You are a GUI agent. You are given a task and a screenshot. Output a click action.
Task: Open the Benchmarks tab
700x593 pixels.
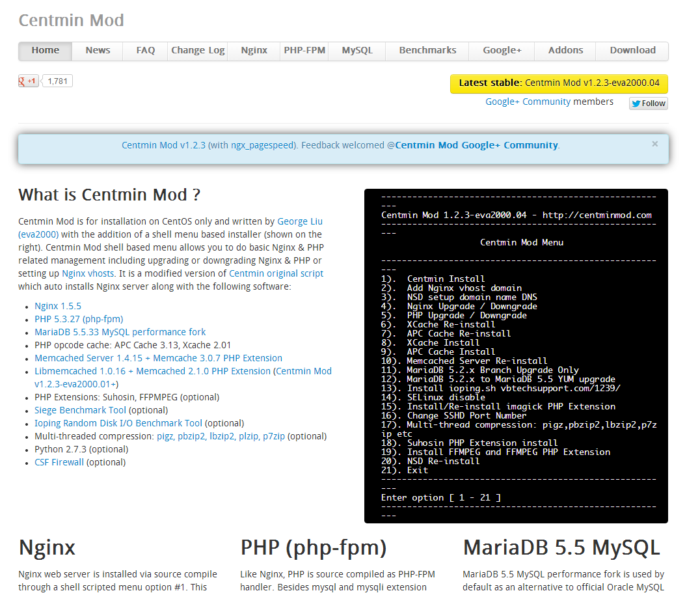[427, 51]
